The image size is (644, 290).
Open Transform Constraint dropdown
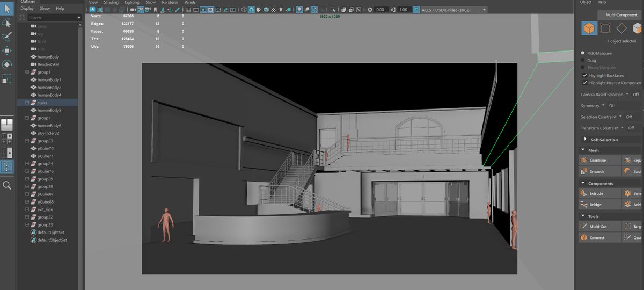pyautogui.click(x=623, y=128)
